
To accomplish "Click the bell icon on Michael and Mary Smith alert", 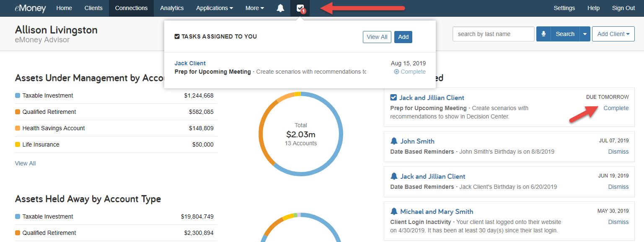I will pos(393,211).
